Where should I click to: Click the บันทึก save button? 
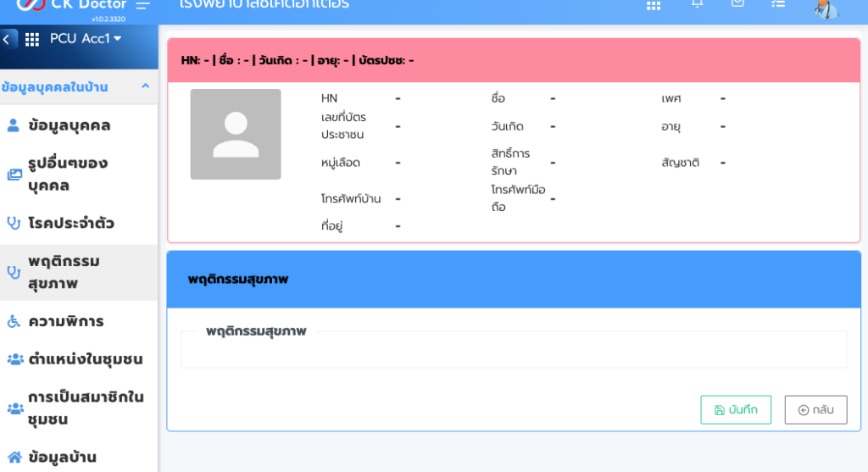pos(735,410)
